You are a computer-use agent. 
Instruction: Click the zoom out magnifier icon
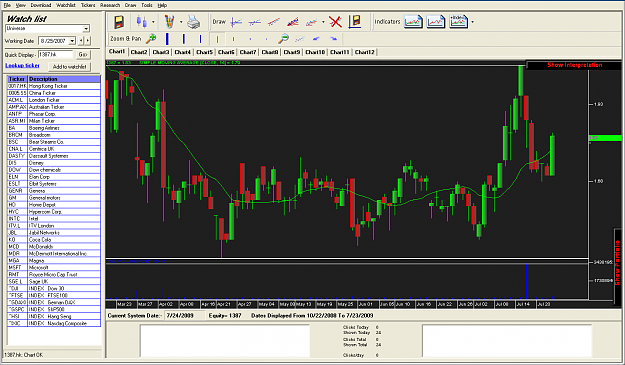[283, 39]
